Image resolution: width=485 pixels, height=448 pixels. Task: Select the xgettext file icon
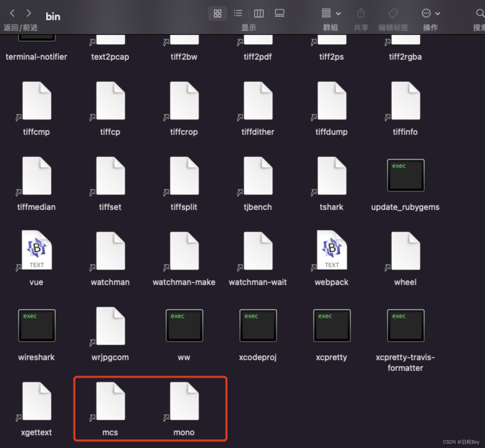pyautogui.click(x=37, y=401)
